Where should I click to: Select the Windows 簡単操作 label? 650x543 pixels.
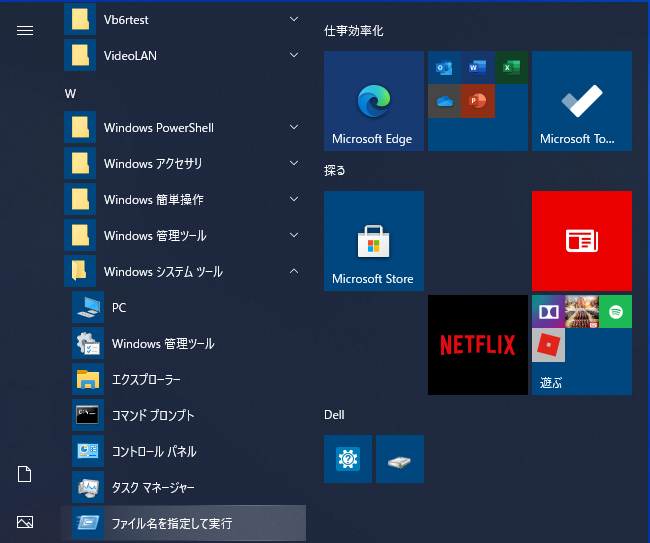tap(154, 200)
